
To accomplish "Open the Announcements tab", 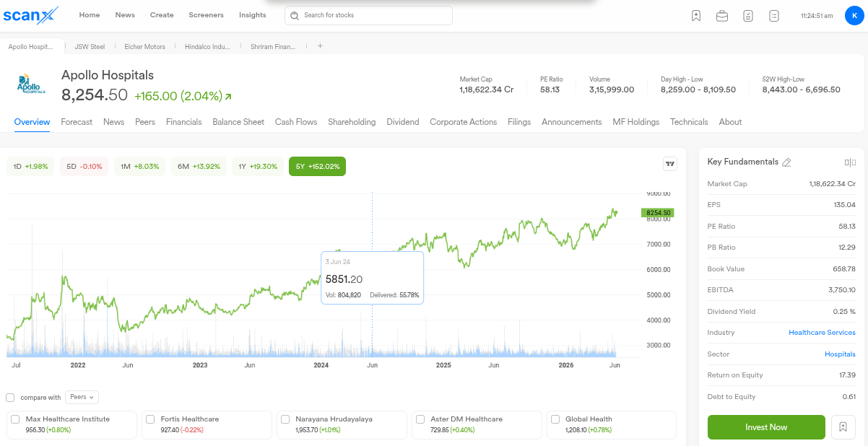I will [x=572, y=122].
